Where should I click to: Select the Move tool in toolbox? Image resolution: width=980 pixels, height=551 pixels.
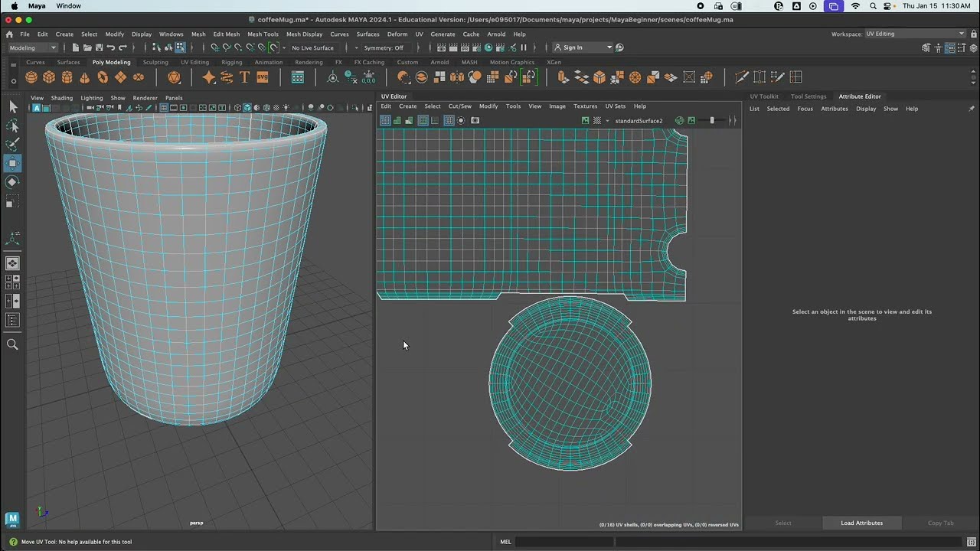point(12,163)
